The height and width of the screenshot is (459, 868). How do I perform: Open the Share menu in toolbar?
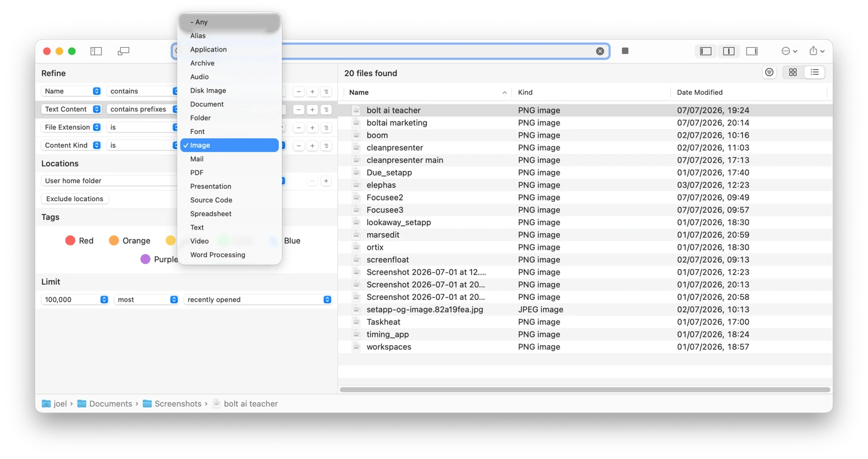click(x=816, y=51)
